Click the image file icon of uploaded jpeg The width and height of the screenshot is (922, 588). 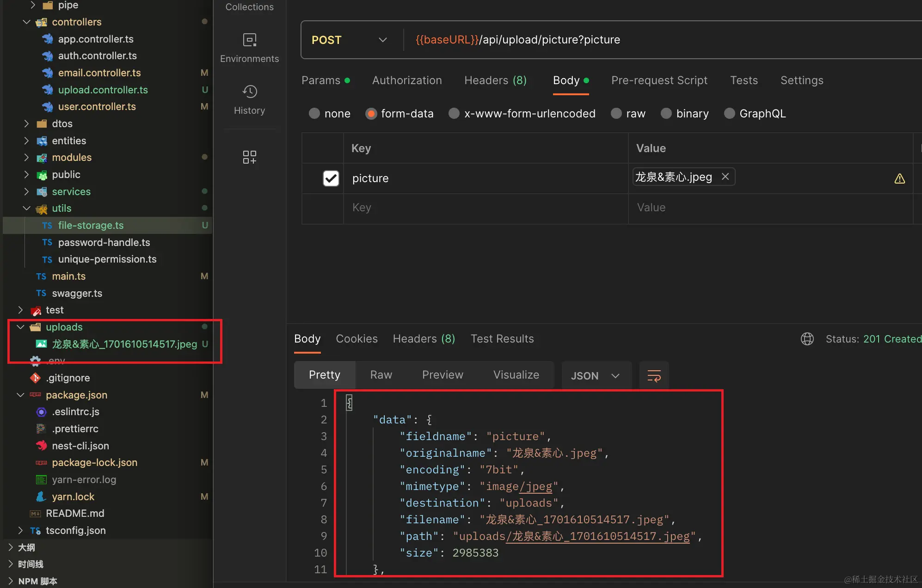[x=41, y=344]
